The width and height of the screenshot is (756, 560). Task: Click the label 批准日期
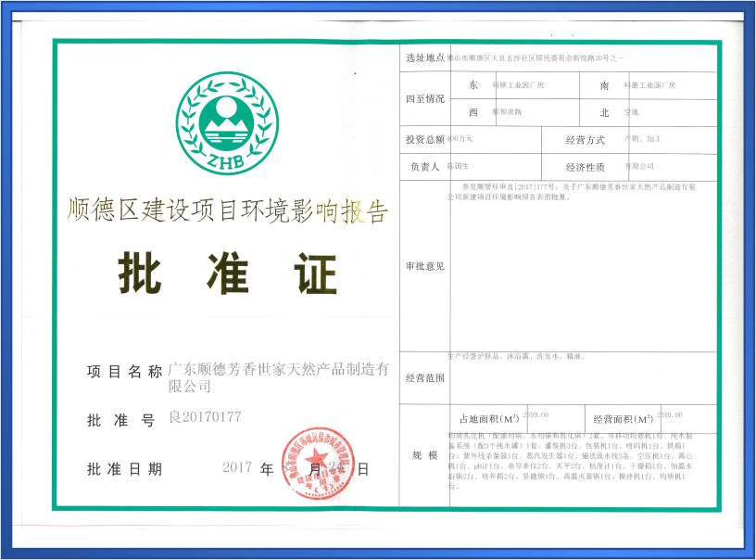(x=124, y=469)
